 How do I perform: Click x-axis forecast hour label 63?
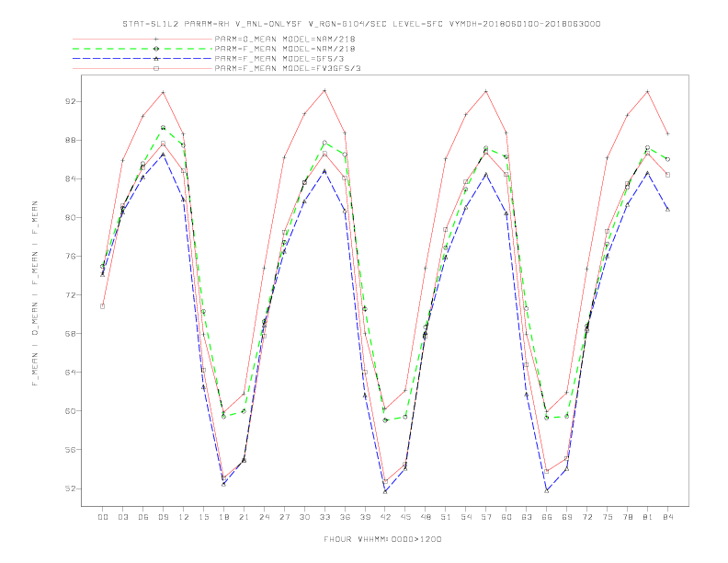(527, 517)
